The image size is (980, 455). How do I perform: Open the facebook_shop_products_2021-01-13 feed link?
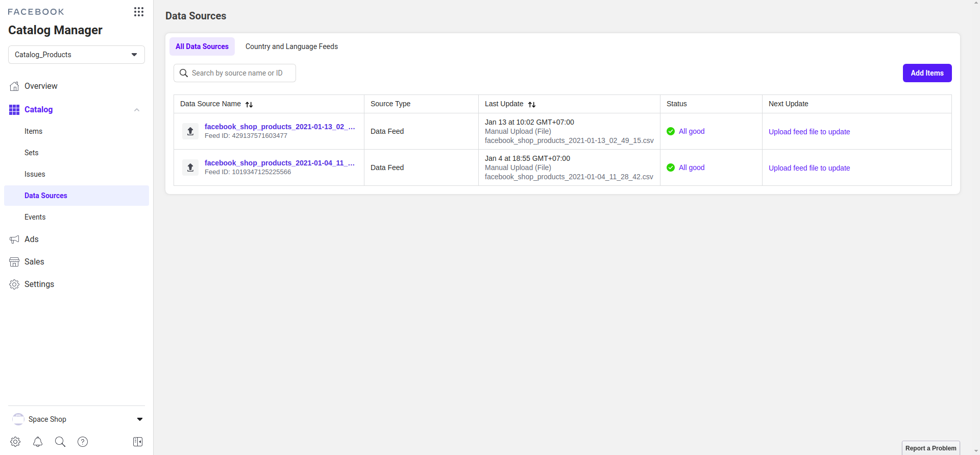[x=279, y=127]
